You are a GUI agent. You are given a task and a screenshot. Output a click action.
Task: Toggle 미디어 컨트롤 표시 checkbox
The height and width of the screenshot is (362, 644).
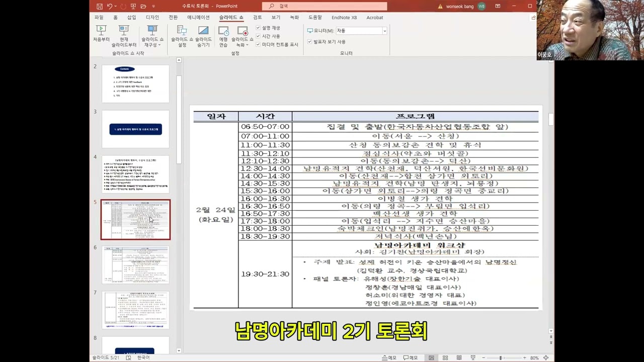pos(258,44)
